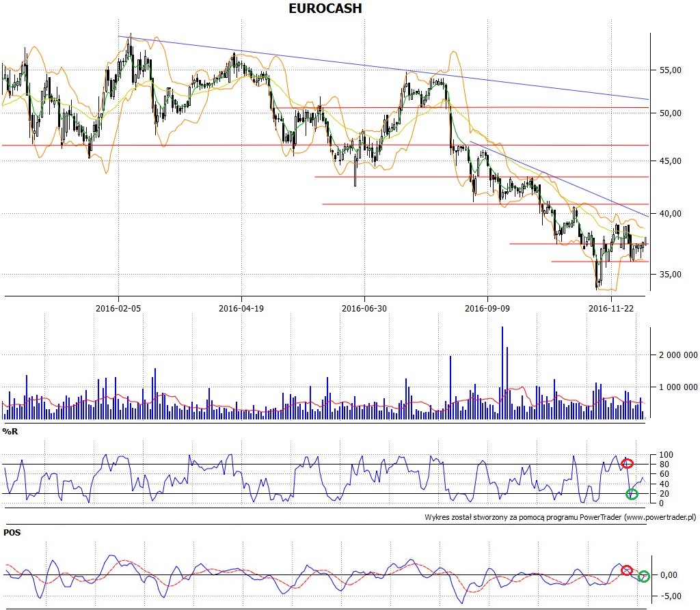Select the 2016-09-09 date label
The height and width of the screenshot is (610, 700).
point(487,308)
